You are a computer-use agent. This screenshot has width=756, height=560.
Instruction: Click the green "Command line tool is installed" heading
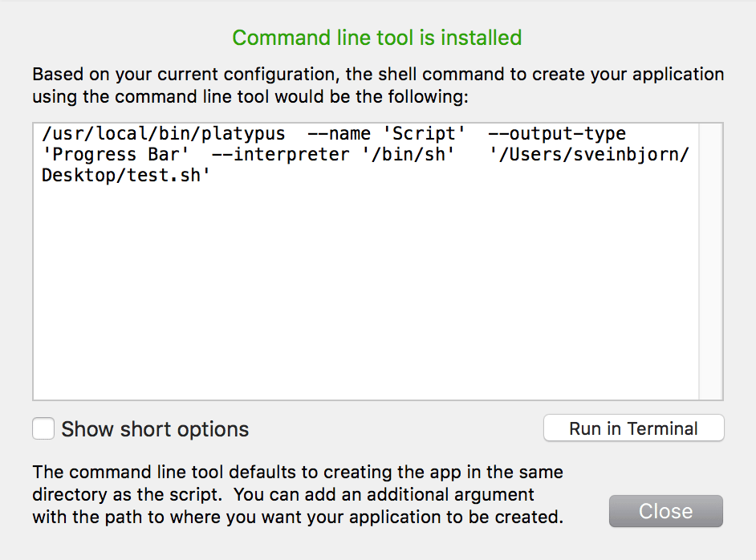(377, 38)
